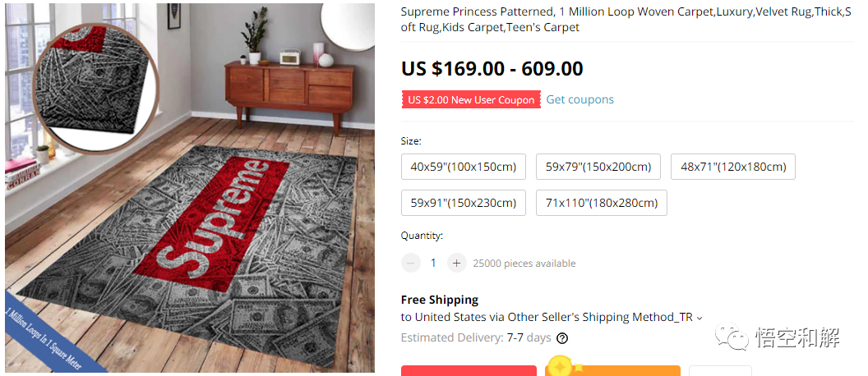Click the WeChat logo watermark
The image size is (868, 376).
pyautogui.click(x=727, y=337)
